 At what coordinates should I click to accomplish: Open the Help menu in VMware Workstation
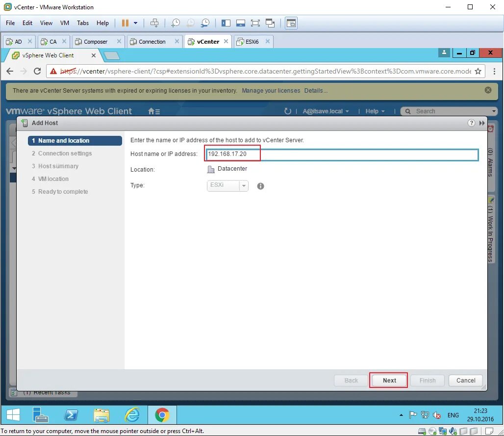tap(102, 23)
